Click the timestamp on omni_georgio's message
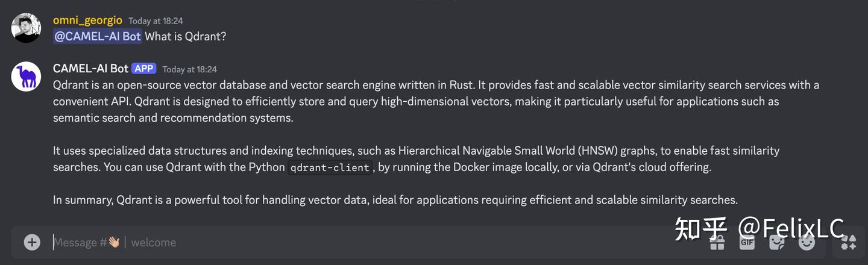Viewport: 868px width, 265px height. click(156, 21)
